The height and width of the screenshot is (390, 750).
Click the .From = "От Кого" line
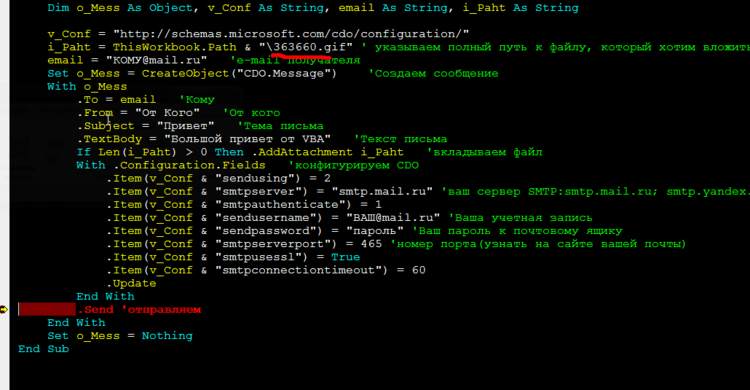(138, 113)
